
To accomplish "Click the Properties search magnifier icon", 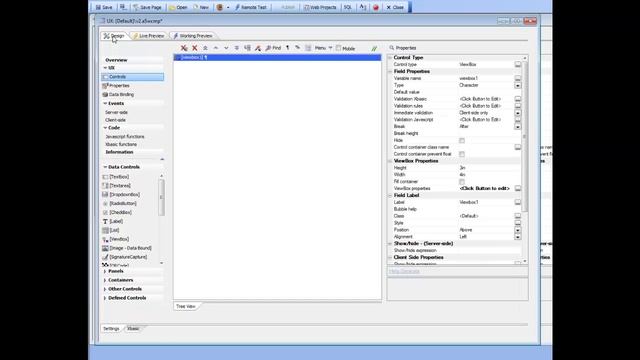I will [392, 48].
